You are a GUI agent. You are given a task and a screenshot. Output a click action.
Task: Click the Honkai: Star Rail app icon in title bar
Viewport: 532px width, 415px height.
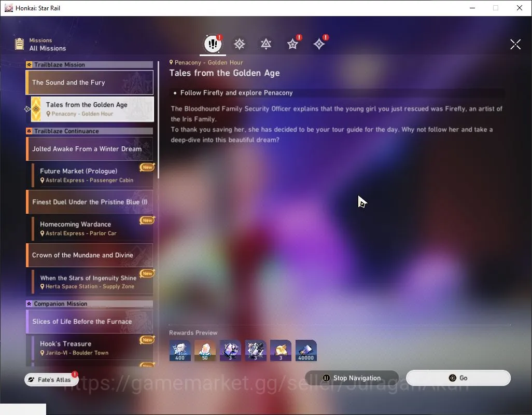[9, 8]
